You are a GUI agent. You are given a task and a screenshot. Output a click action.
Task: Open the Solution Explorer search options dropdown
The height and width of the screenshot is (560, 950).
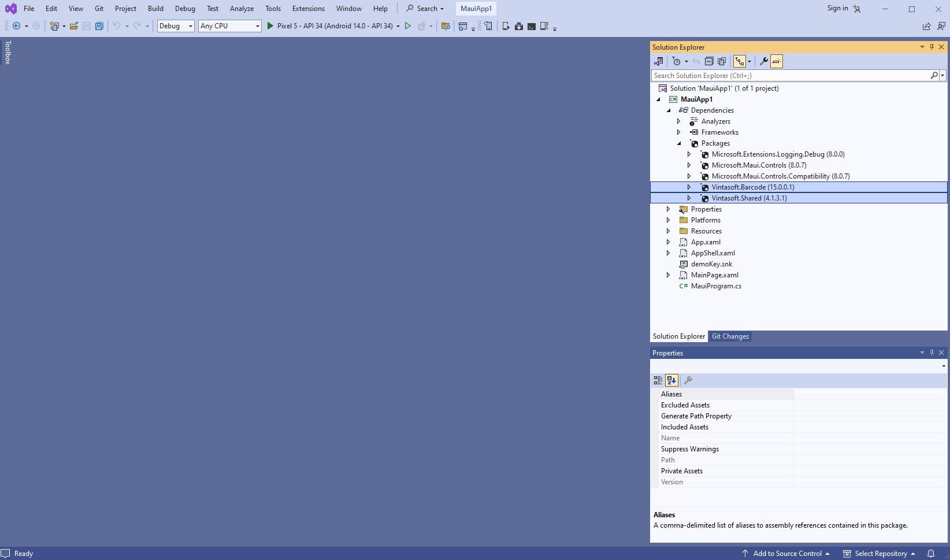[x=942, y=76]
